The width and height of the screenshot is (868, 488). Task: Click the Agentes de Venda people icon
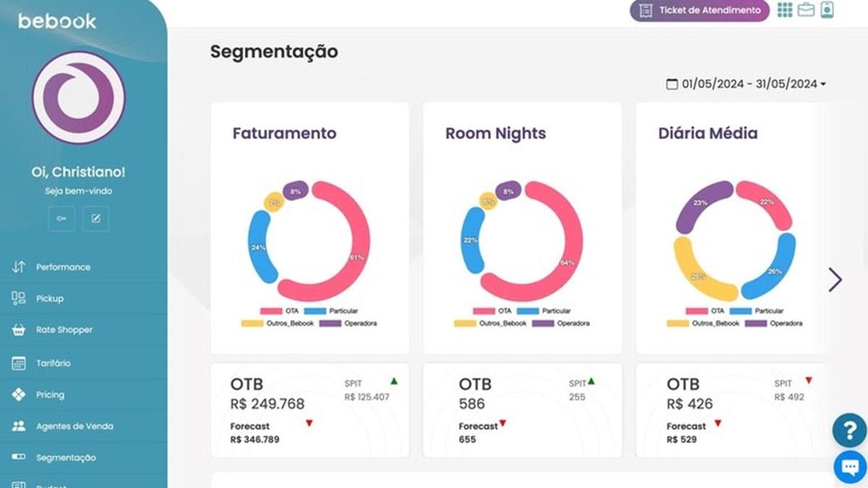click(19, 426)
